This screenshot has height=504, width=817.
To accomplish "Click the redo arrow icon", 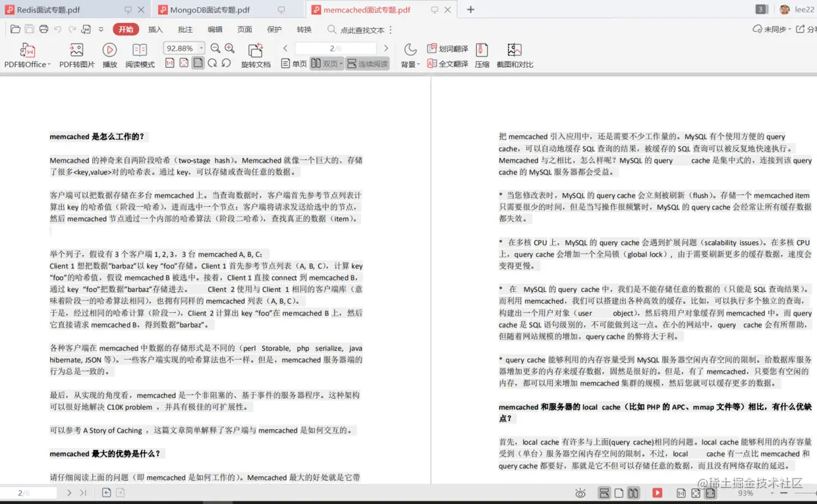I will coord(72,30).
